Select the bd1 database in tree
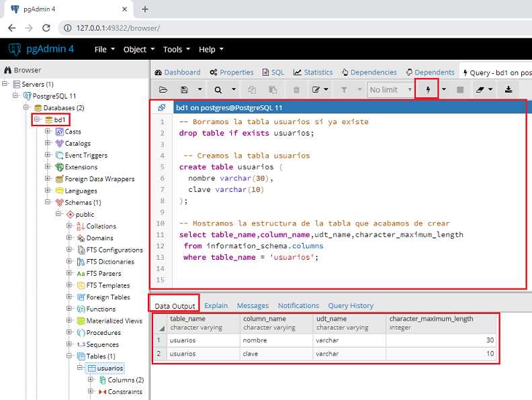Screen dimensions: 532x400 click(x=59, y=119)
